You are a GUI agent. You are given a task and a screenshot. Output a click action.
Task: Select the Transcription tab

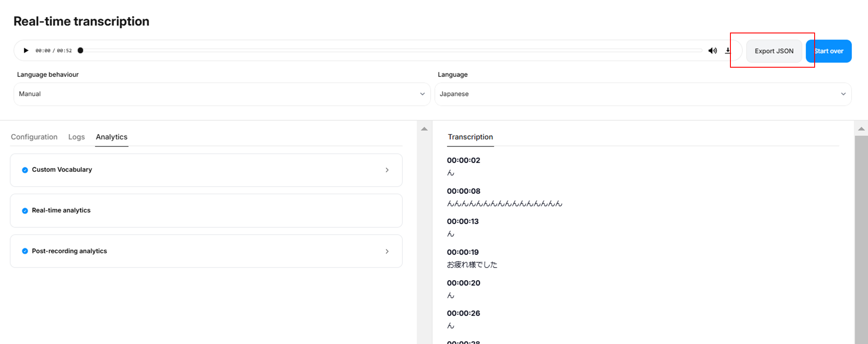coord(470,137)
